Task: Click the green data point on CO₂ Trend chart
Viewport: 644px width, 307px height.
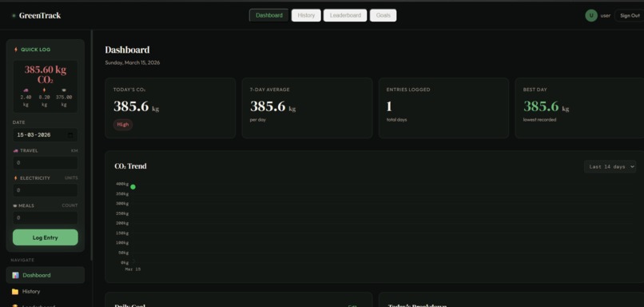Action: 133,187
